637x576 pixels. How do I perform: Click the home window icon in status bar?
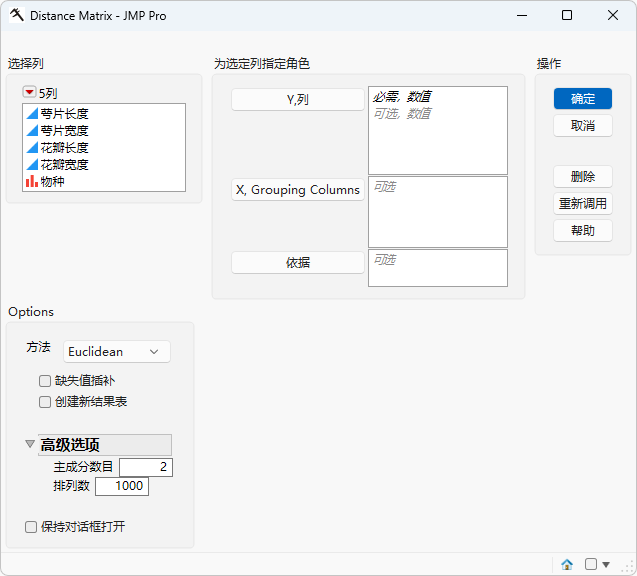[567, 564]
